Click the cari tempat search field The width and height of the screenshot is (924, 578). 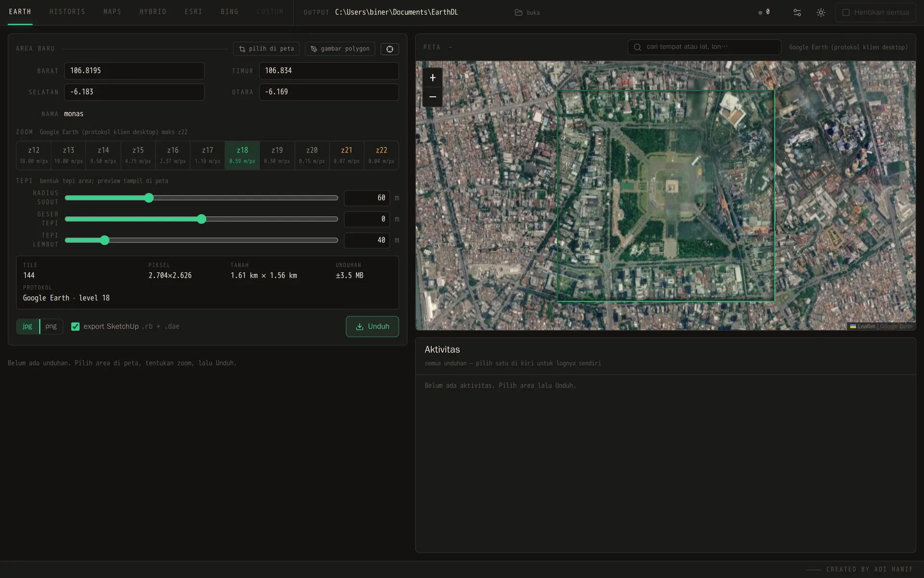point(704,47)
